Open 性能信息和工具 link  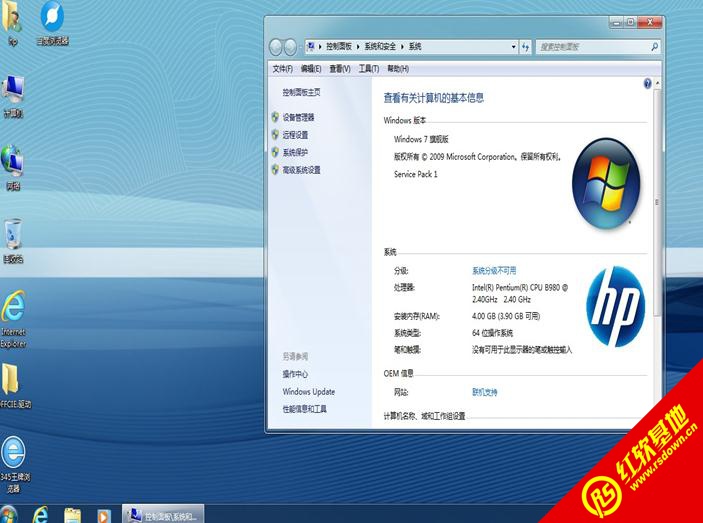point(304,409)
